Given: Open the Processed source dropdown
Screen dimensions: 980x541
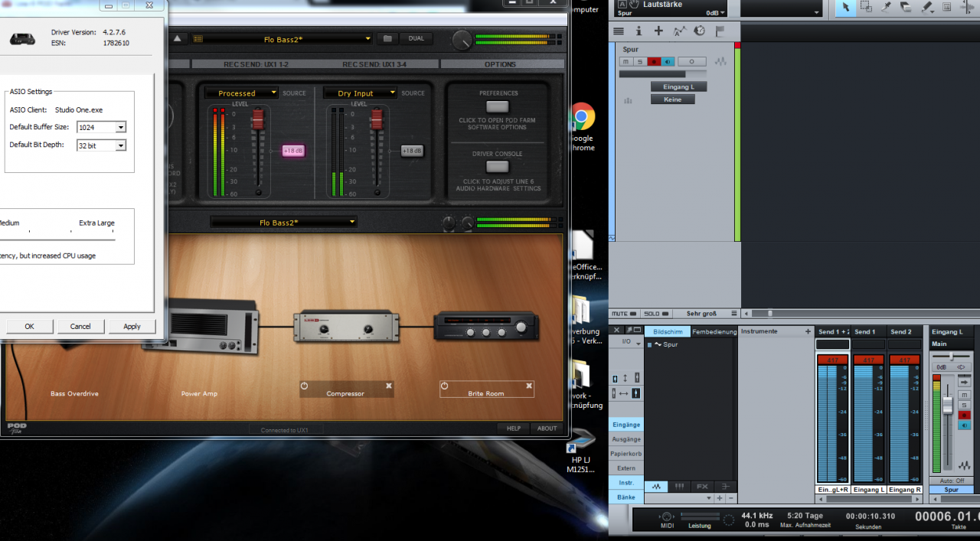Looking at the screenshot, I should click(x=273, y=93).
